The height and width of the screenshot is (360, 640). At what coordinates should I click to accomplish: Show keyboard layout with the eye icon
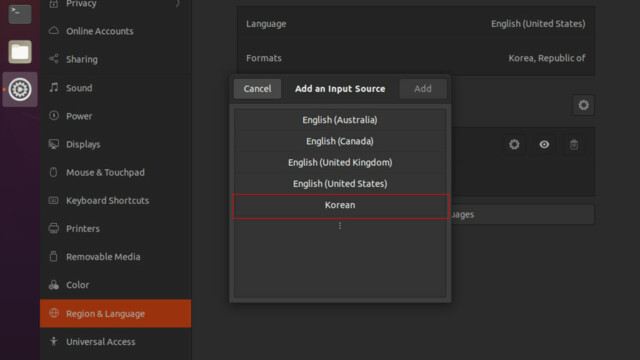[544, 144]
